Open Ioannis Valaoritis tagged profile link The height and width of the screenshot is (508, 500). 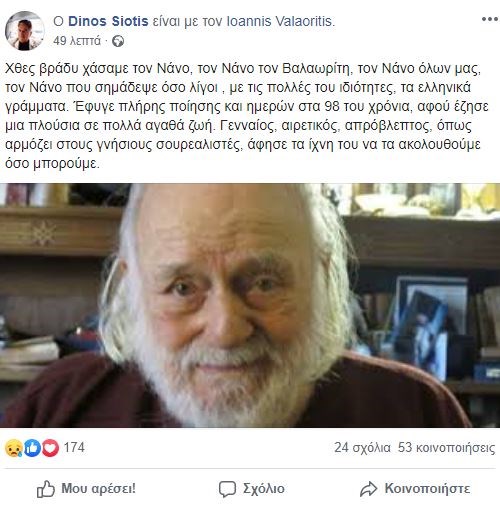point(280,21)
